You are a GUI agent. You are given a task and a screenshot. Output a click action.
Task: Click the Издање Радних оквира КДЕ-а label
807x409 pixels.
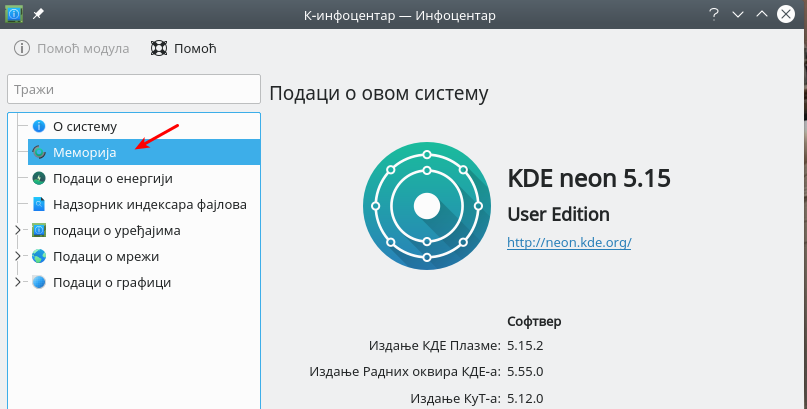(x=405, y=371)
